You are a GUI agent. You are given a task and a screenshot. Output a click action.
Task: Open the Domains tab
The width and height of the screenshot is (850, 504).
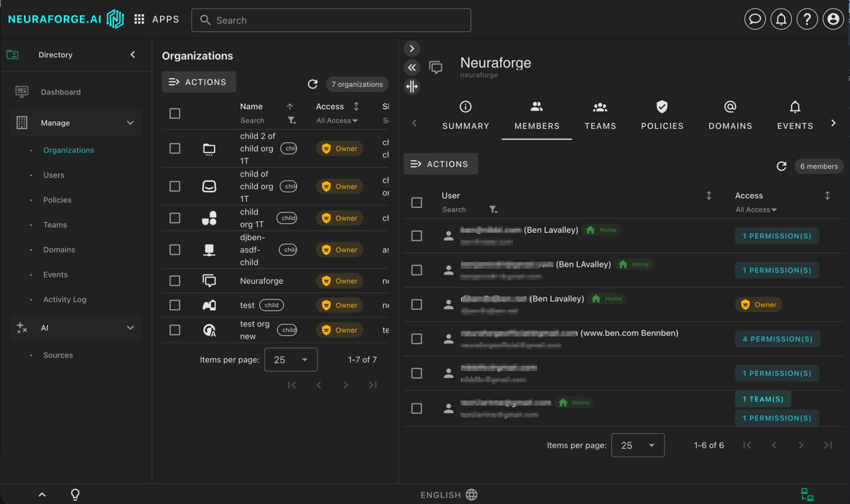[730, 115]
